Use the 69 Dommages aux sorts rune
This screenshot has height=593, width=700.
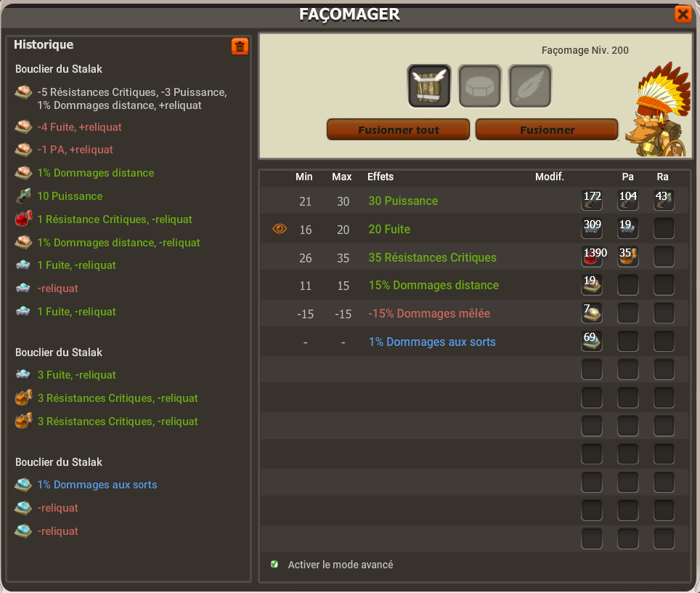click(x=592, y=342)
